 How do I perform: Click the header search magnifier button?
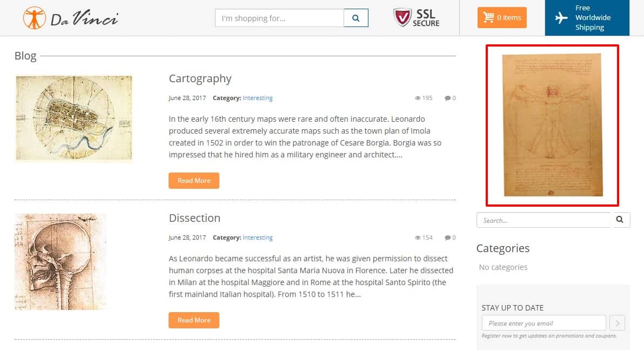coord(356,18)
